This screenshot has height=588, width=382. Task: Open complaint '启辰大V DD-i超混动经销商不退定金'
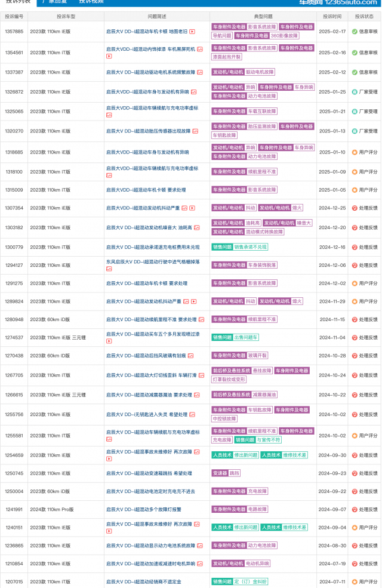(144, 582)
